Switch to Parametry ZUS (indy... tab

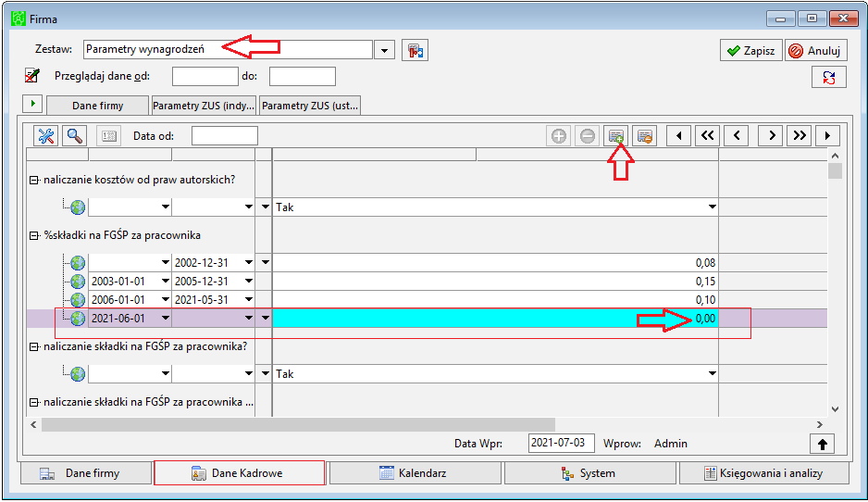pos(204,106)
